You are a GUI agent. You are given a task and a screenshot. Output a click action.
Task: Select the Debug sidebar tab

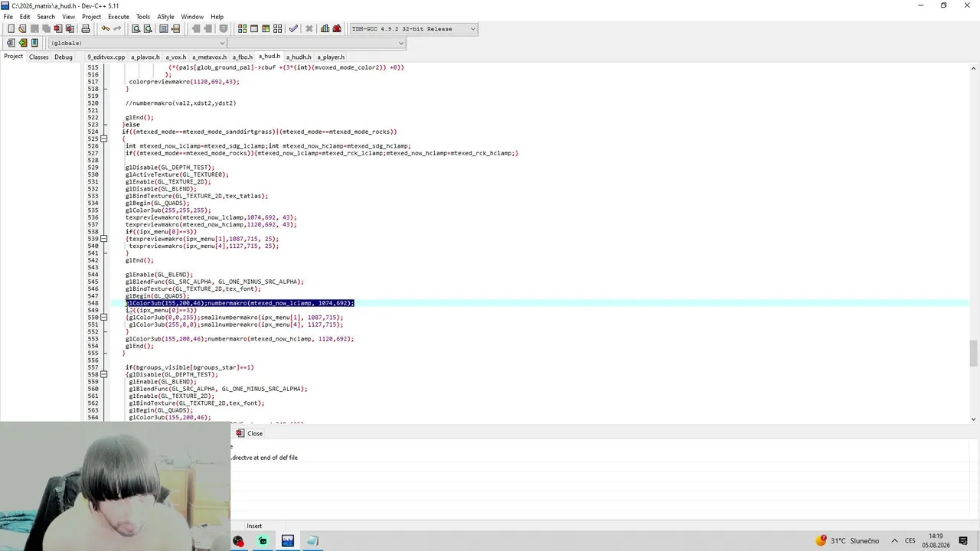click(64, 57)
